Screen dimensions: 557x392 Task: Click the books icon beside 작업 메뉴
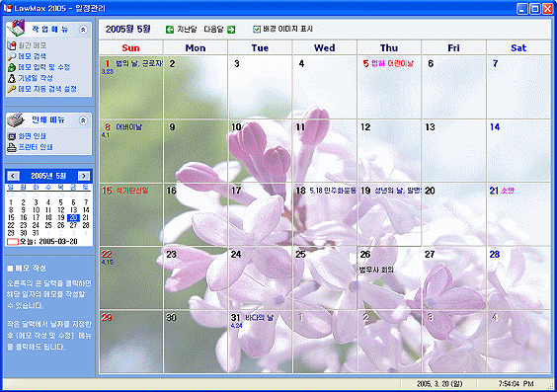click(x=16, y=28)
